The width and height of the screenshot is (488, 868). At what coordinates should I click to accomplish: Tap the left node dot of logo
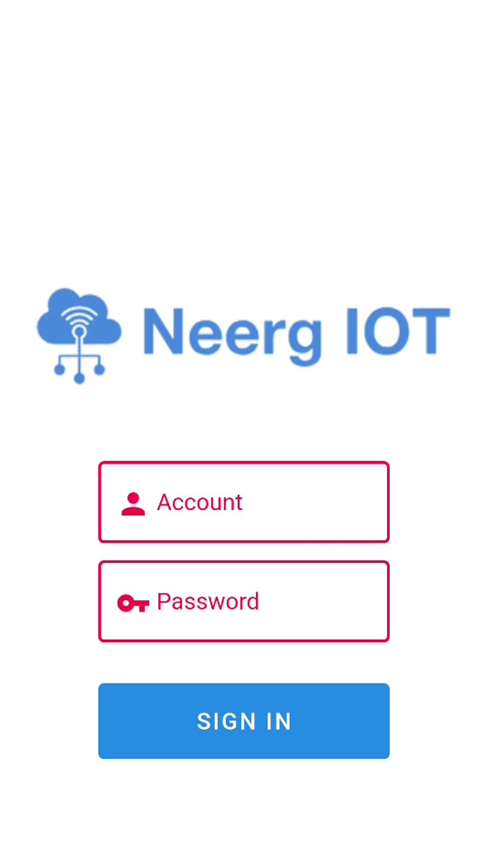(59, 370)
